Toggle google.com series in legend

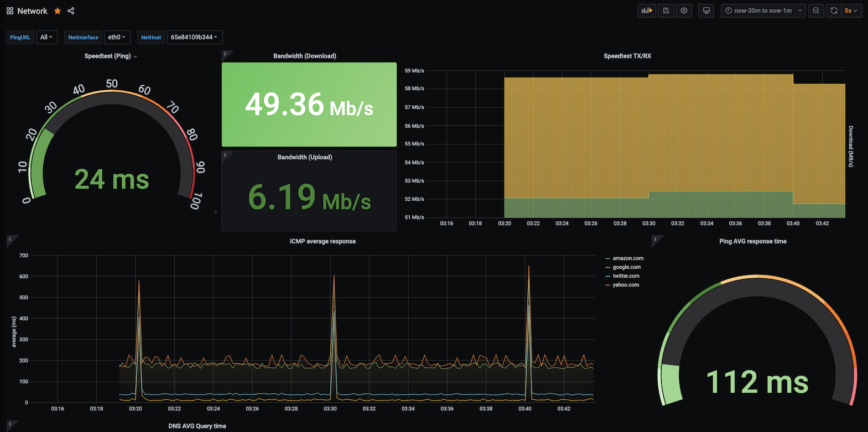click(627, 267)
